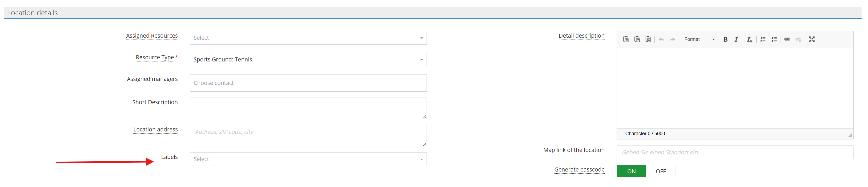Focus the Location address field
868x187 pixels.
[x=308, y=136]
